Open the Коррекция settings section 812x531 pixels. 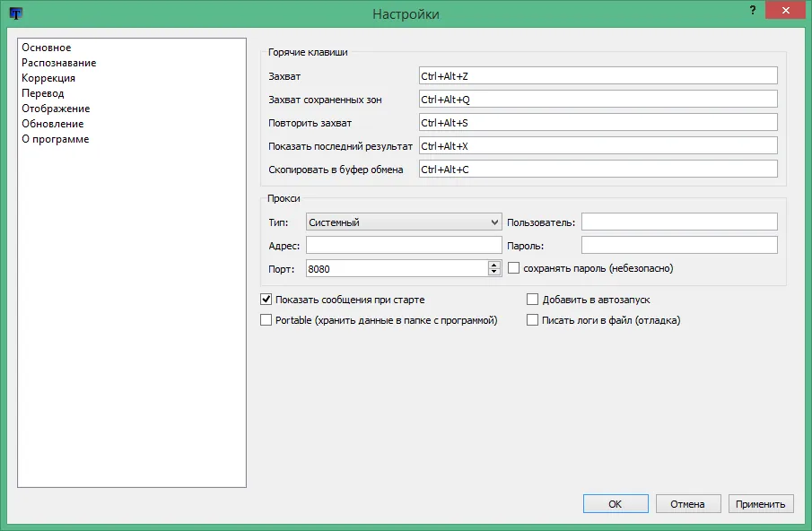48,78
